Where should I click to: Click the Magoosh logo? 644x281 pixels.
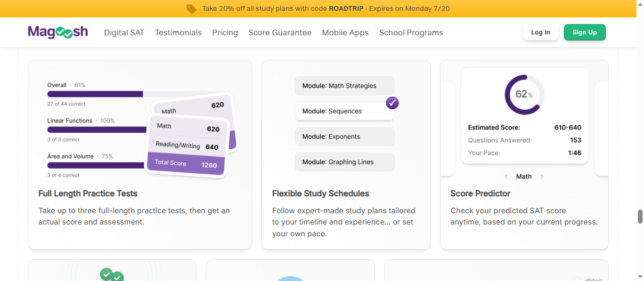[58, 32]
